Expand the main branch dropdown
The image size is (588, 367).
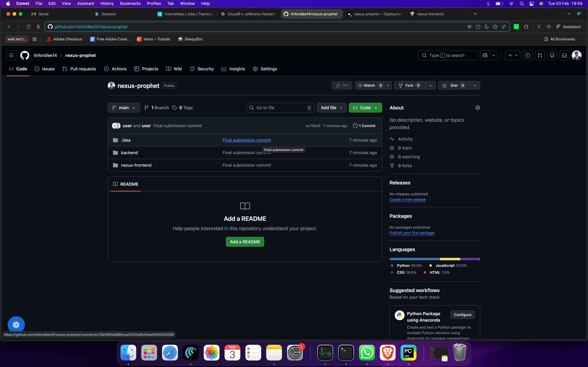tap(124, 108)
